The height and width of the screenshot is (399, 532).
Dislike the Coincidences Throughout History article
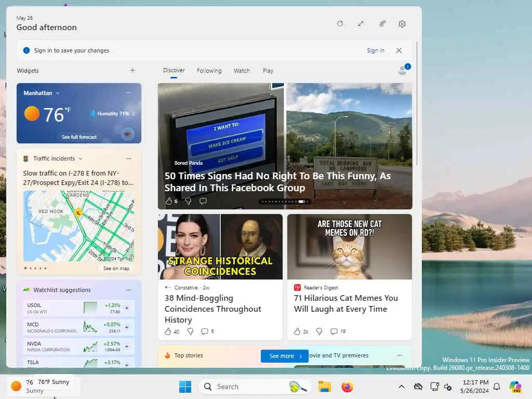190,331
